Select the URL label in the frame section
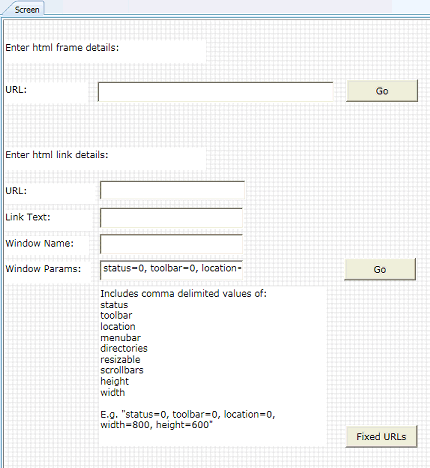Screen dimensions: 430x468 pos(16,90)
